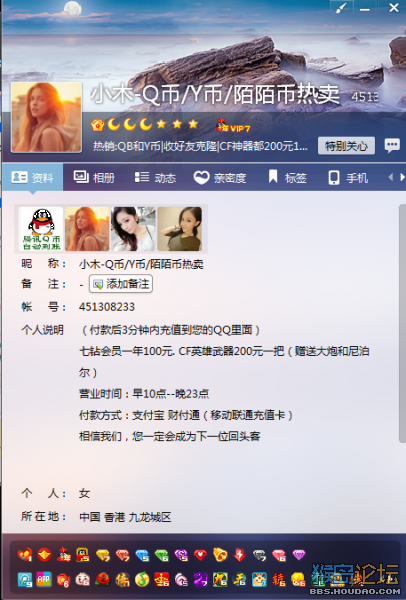Click the blue diamond badge level 5
The width and height of the screenshot is (406, 600).
click(x=142, y=555)
